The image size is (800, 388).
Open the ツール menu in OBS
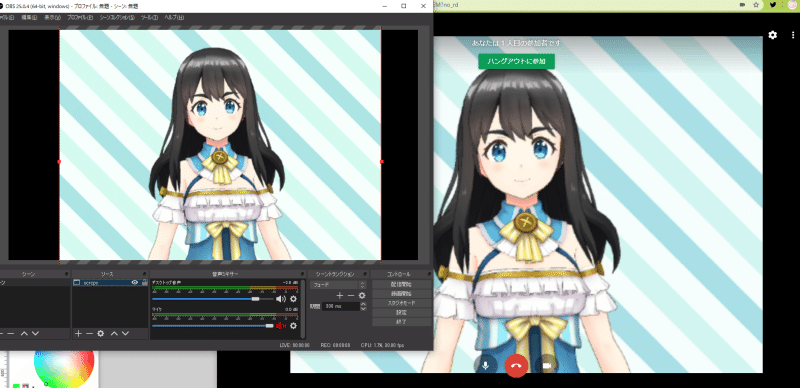coord(149,17)
